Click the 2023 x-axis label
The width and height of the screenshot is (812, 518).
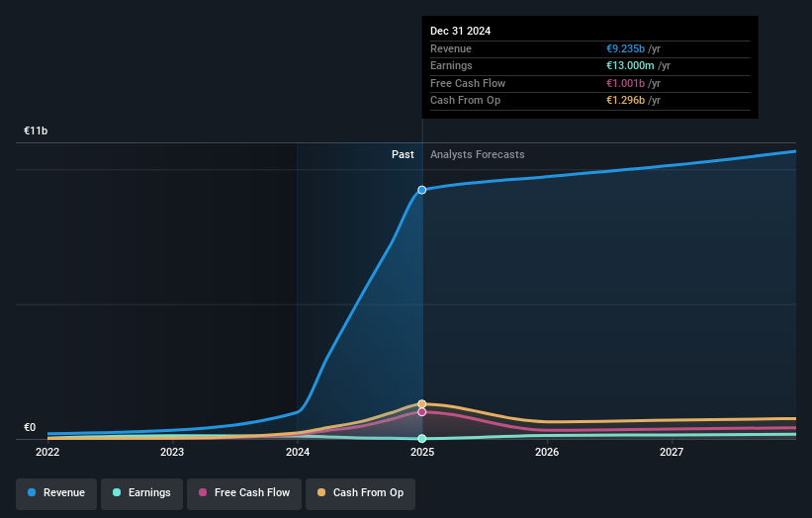pyautogui.click(x=172, y=452)
